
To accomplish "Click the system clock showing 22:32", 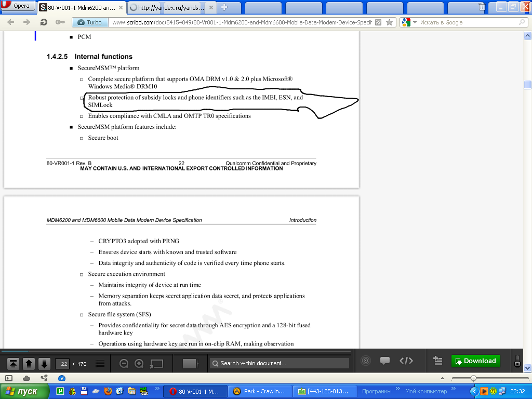I will 518,392.
